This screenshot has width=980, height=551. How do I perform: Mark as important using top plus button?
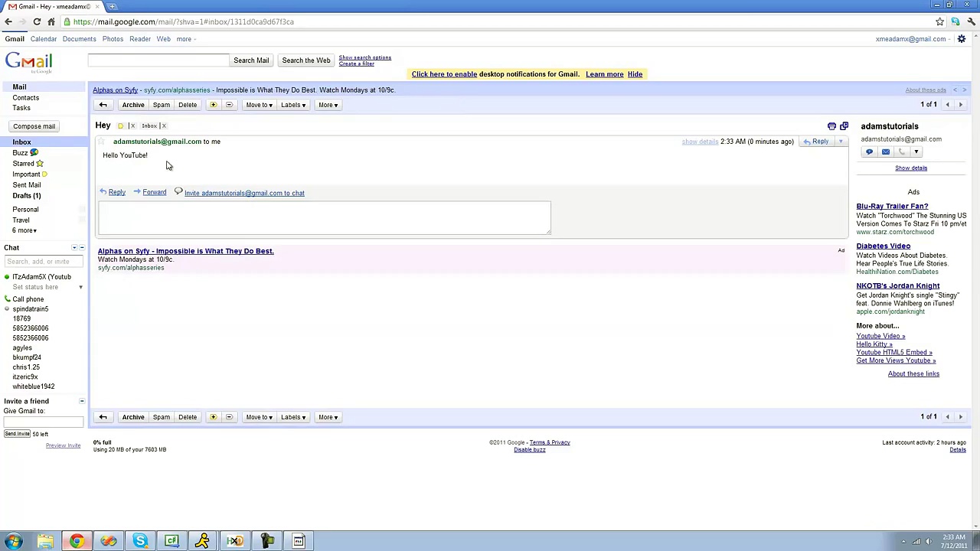tap(214, 105)
